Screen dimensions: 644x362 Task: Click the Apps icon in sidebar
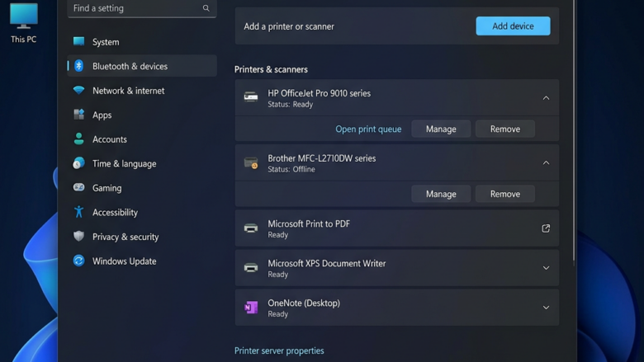tap(78, 115)
